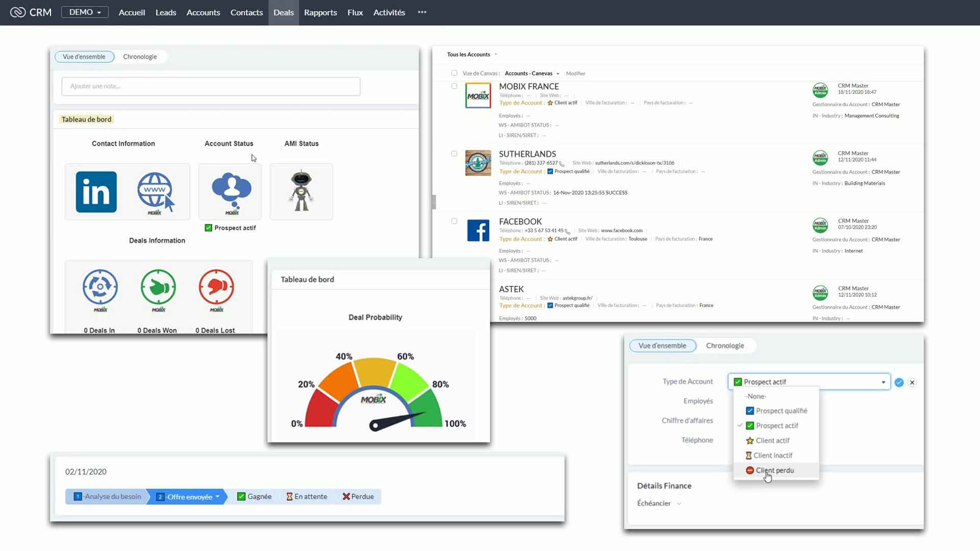This screenshot has height=551, width=980.
Task: Open the Contacts menu
Action: point(247,12)
